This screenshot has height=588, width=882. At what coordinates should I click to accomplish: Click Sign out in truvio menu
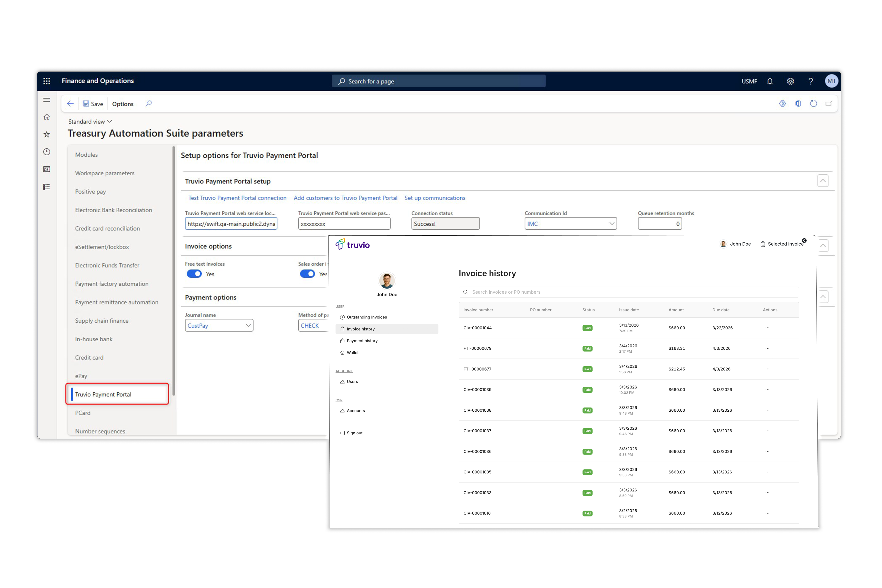pos(351,433)
